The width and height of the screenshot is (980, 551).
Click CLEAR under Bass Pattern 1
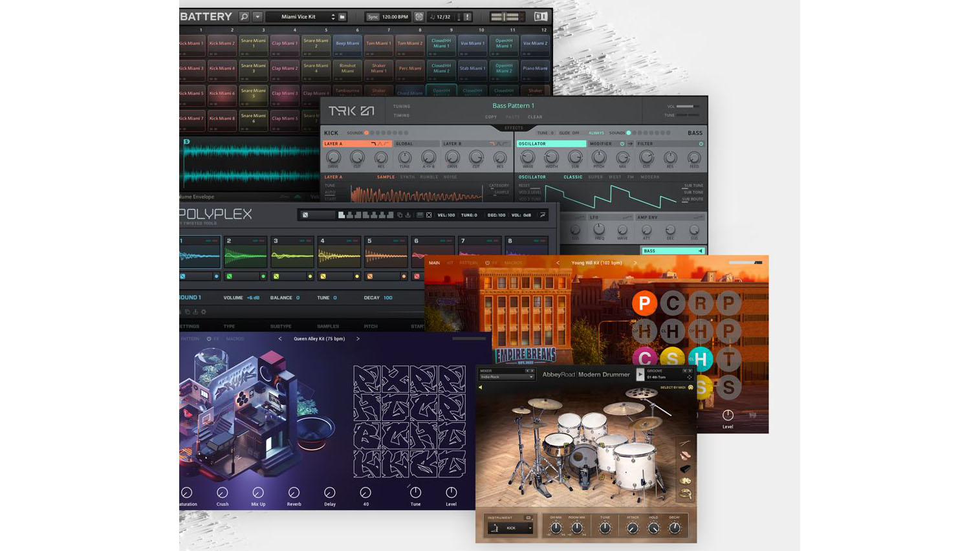[x=535, y=117]
